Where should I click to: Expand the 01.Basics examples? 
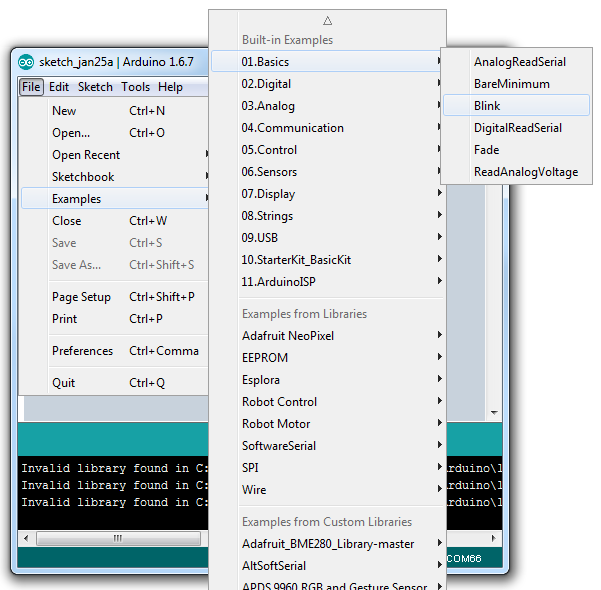[327, 61]
